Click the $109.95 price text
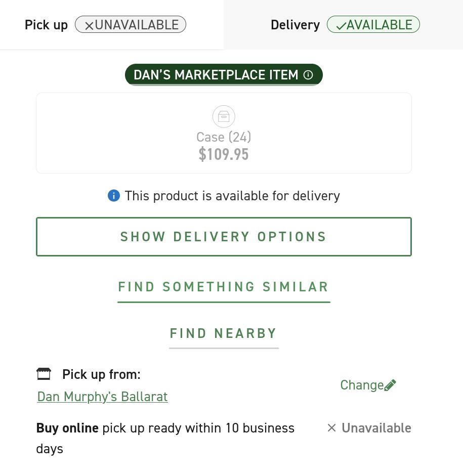 tap(224, 154)
